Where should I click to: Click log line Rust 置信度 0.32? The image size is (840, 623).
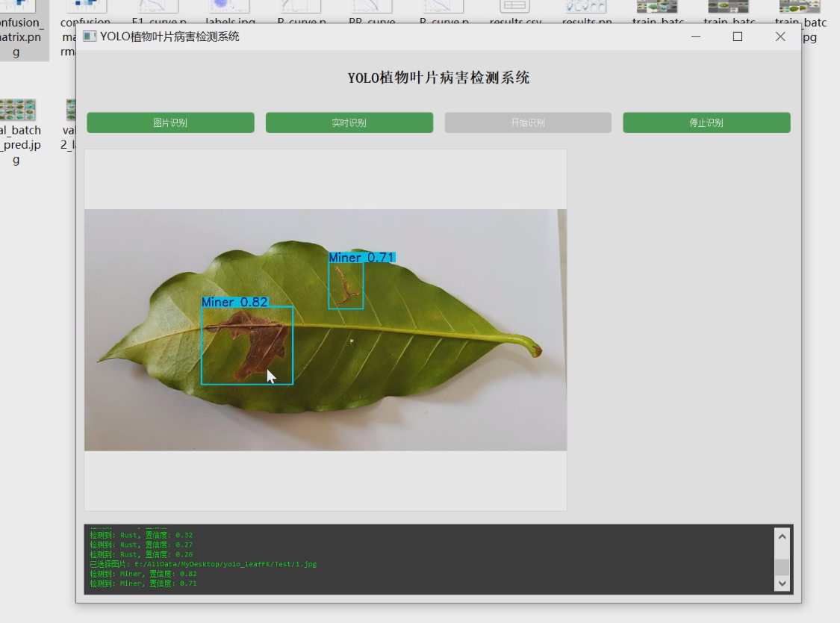click(x=141, y=535)
